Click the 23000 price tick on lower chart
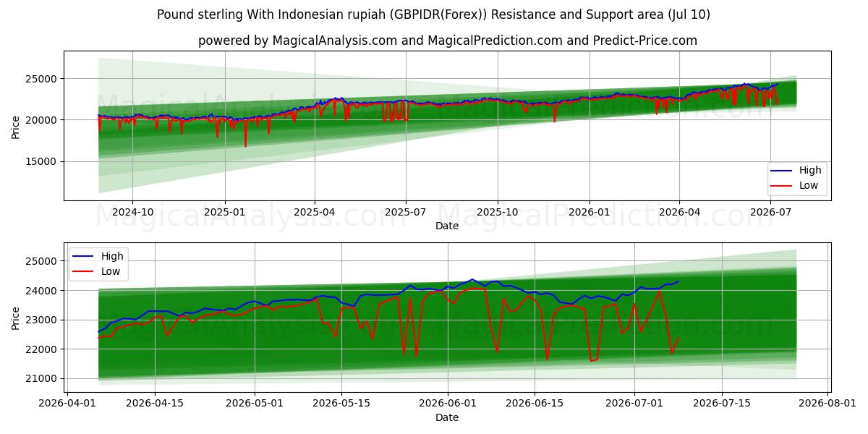 [x=43, y=320]
